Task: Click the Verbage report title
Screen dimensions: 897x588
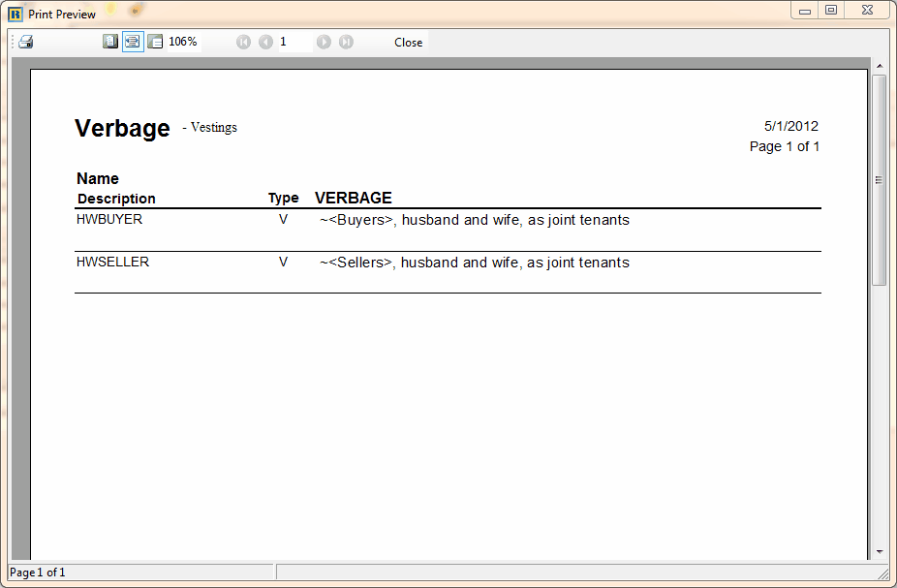Action: [122, 128]
